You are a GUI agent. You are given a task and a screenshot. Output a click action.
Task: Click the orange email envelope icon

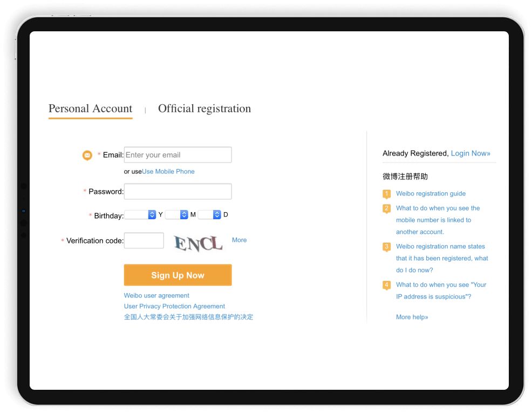pyautogui.click(x=87, y=155)
